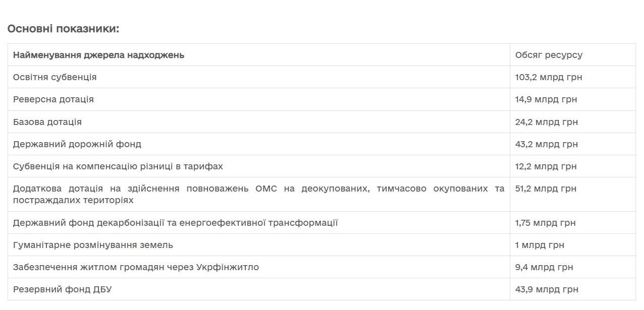Select the 'Додаткова дотація' multi-line row text
This screenshot has width=644, height=310.
coord(258,194)
